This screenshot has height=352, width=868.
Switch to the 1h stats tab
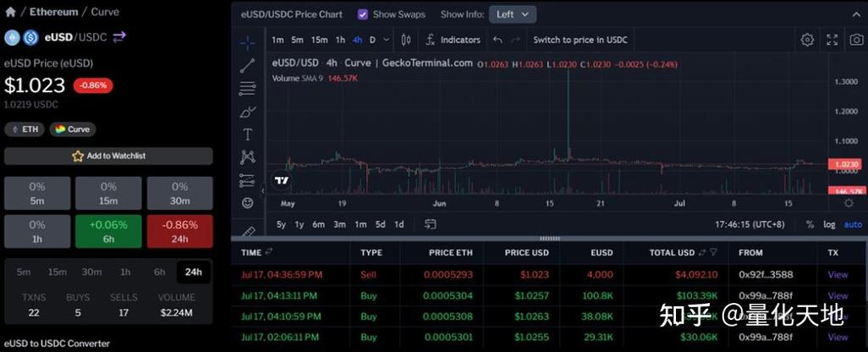pyautogui.click(x=126, y=272)
